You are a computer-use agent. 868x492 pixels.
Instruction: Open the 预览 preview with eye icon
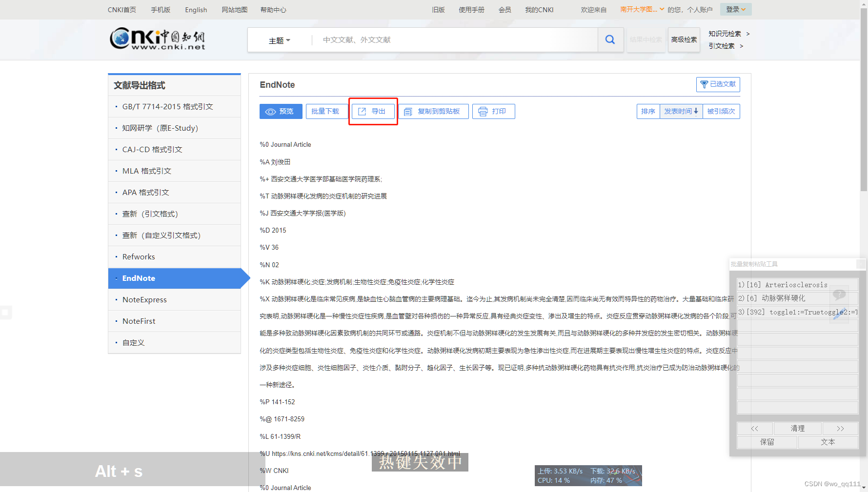(x=270, y=111)
